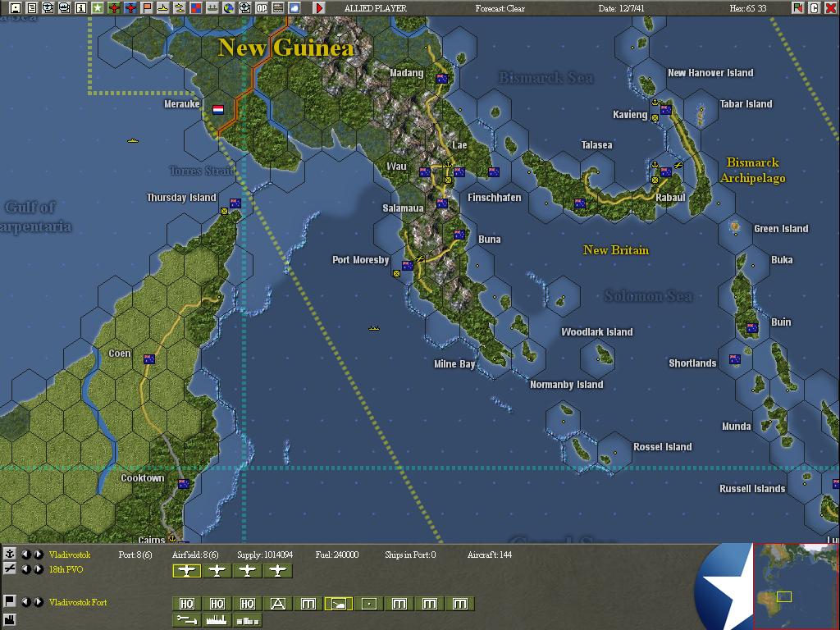Click the Australian flag at Madang
The height and width of the screenshot is (630, 840).
[x=442, y=78]
